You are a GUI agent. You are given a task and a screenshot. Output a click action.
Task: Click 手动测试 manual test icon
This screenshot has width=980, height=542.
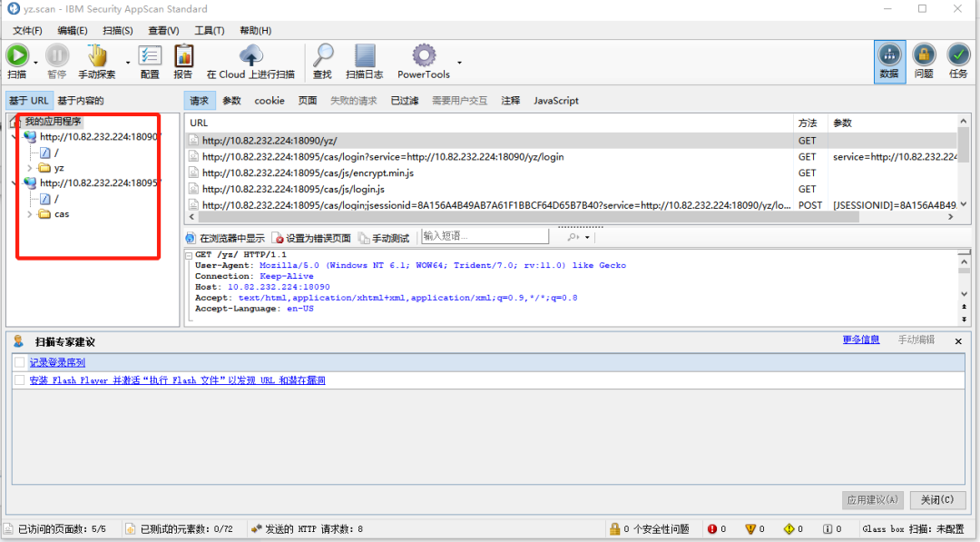coord(364,238)
